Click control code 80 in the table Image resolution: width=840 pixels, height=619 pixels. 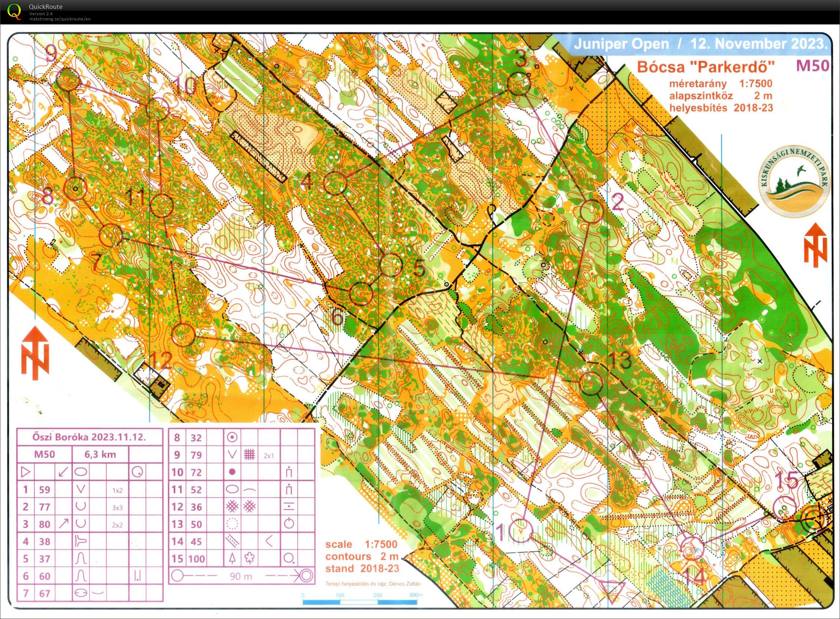(45, 524)
